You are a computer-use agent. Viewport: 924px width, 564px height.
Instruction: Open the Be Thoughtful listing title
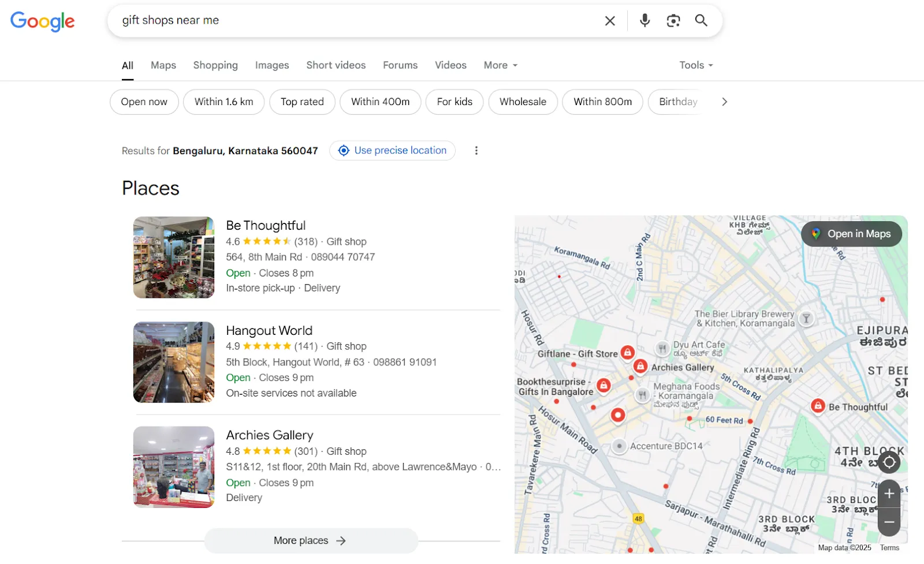tap(266, 226)
